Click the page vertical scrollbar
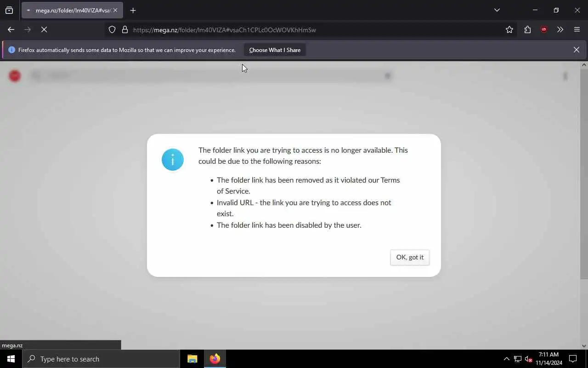The width and height of the screenshot is (588, 368). click(584, 174)
